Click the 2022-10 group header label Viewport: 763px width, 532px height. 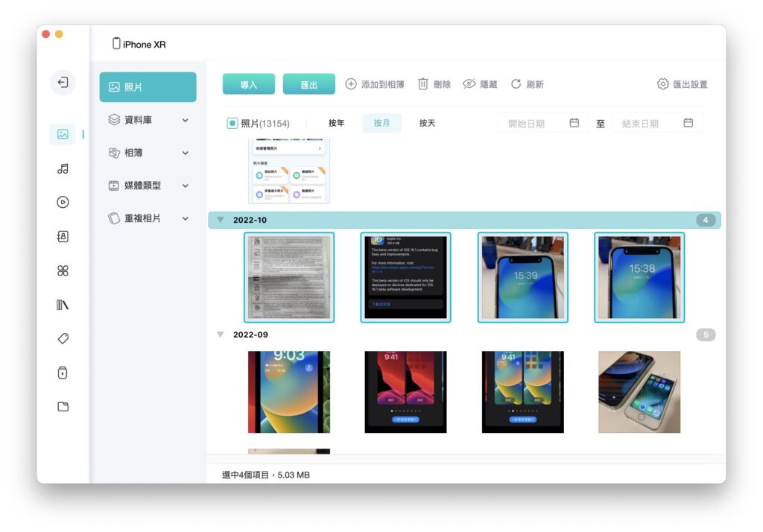(250, 220)
